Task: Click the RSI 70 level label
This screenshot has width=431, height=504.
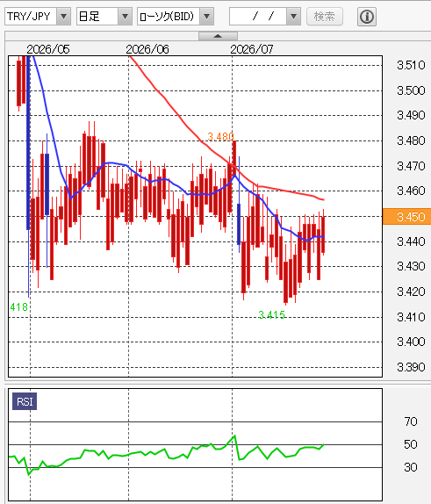Action: 411,421
